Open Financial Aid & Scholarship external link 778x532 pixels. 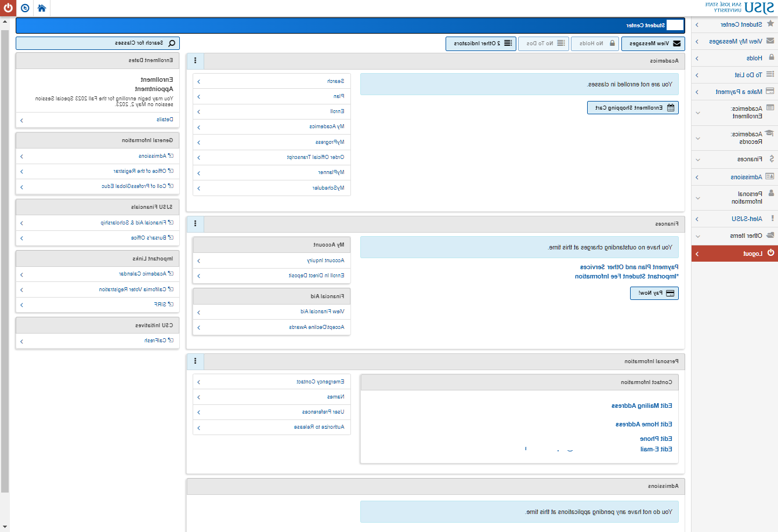tap(97, 222)
